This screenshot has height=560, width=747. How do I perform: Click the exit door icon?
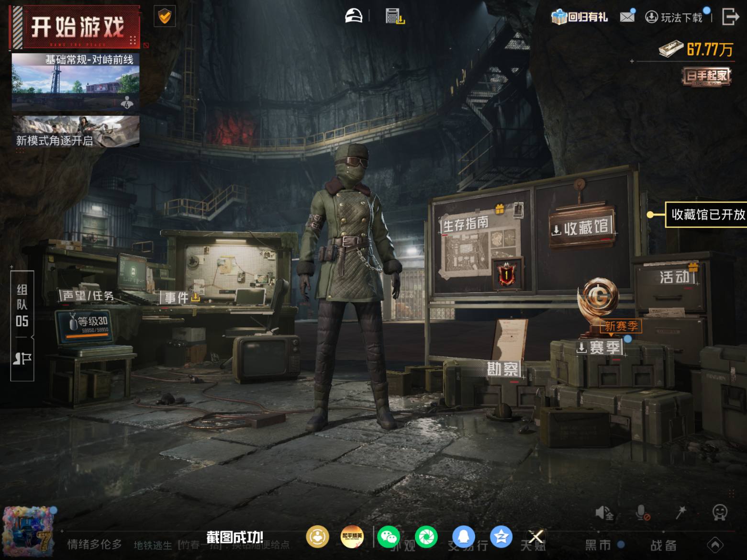730,16
